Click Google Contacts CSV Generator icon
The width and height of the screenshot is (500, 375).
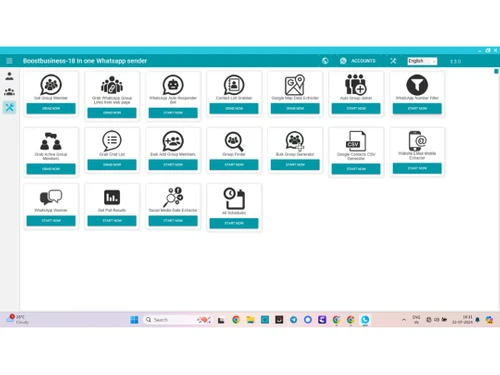(356, 141)
